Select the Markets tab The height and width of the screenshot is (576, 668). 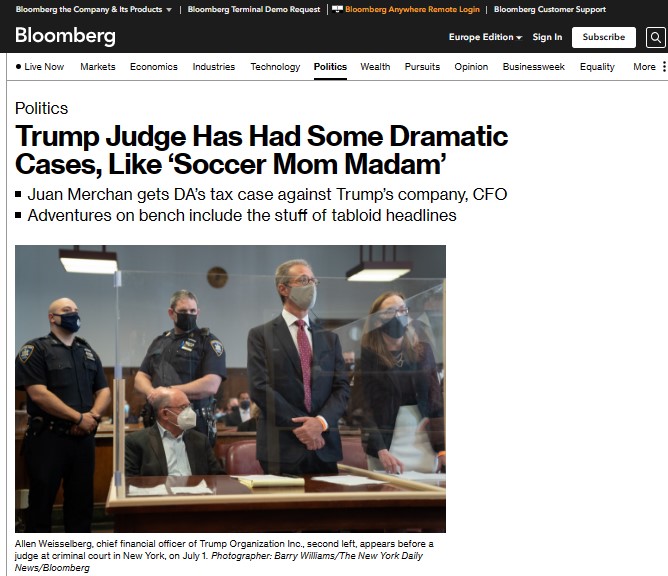(98, 66)
